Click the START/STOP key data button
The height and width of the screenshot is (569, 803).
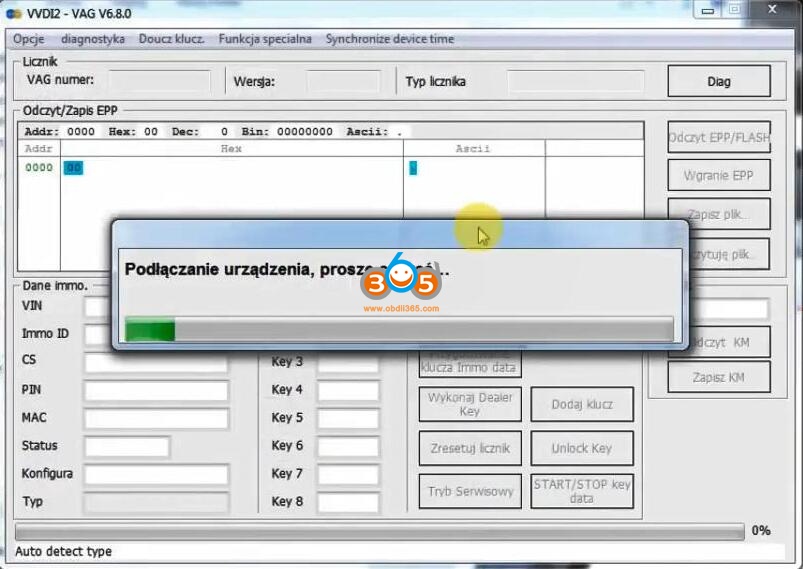click(582, 491)
